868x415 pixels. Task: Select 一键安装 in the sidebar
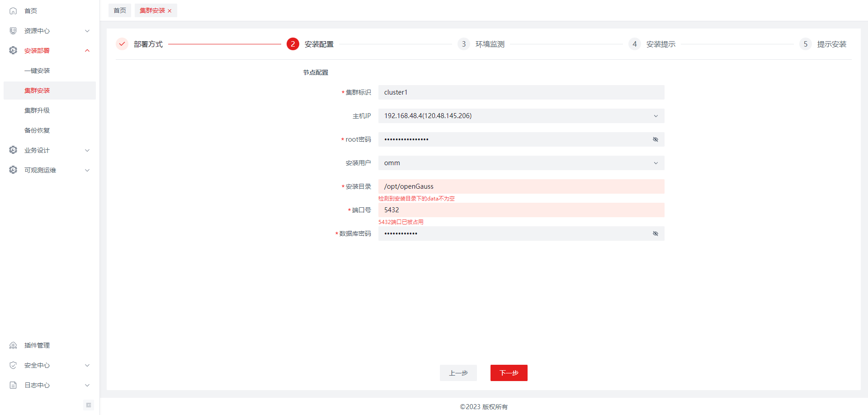(x=37, y=71)
